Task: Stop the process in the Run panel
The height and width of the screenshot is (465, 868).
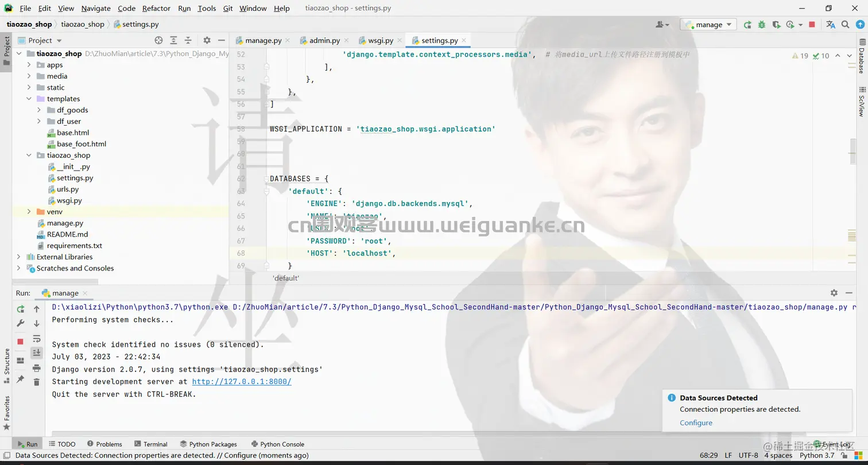Action: pos(21,341)
